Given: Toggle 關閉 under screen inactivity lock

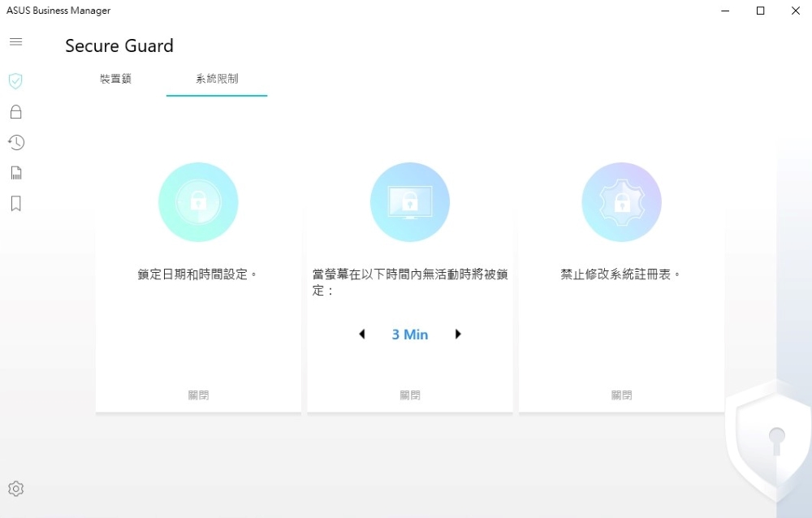Looking at the screenshot, I should click(409, 395).
